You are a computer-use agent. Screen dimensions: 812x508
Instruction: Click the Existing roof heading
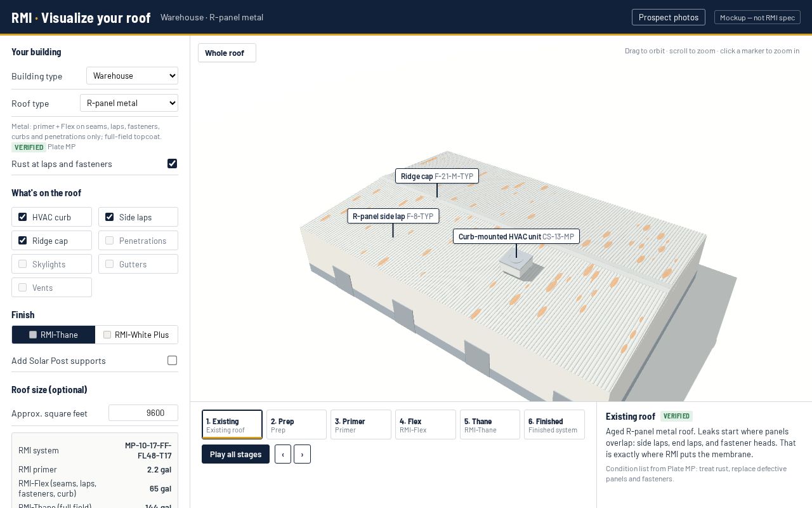[x=631, y=417]
